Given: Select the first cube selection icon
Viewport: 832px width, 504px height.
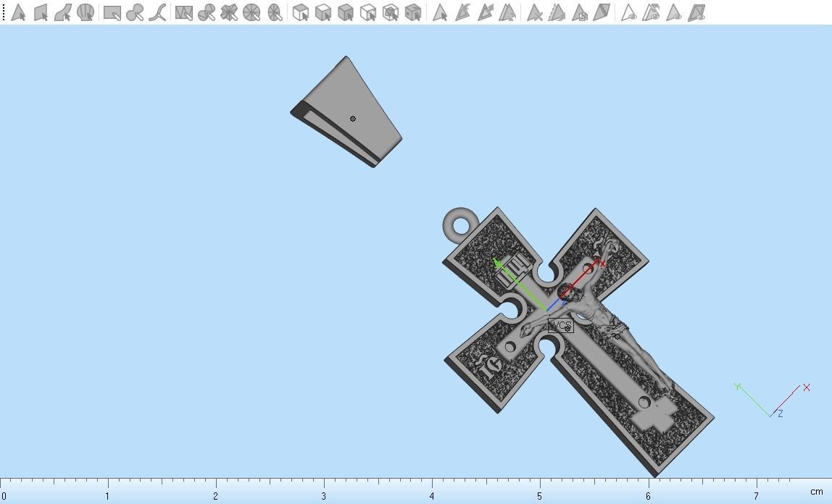Looking at the screenshot, I should click(300, 12).
